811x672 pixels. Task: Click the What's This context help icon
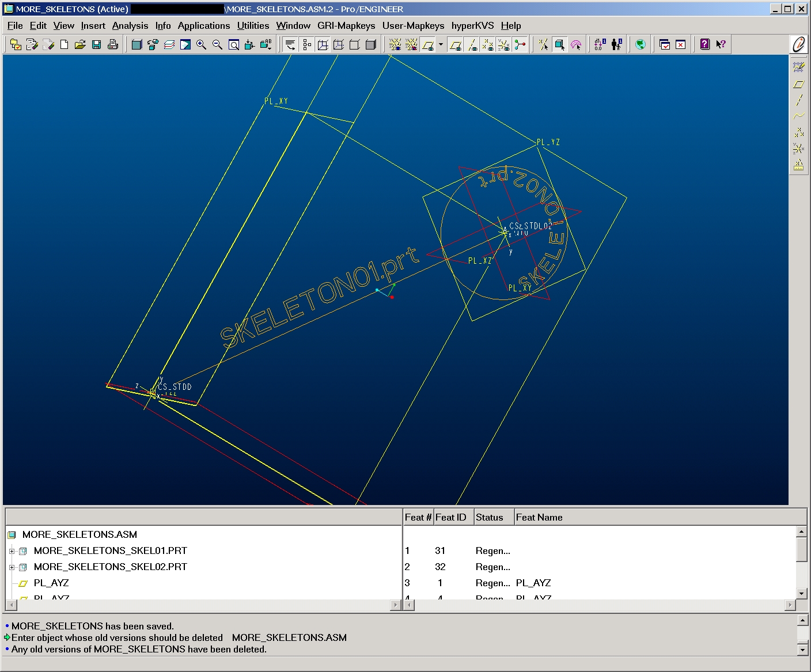pyautogui.click(x=721, y=44)
